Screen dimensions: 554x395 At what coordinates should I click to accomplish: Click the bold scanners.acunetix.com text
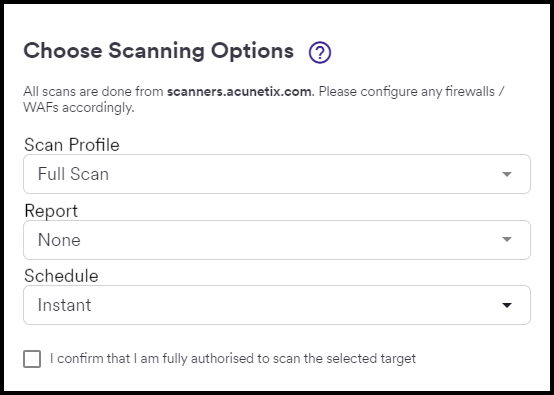pos(241,92)
